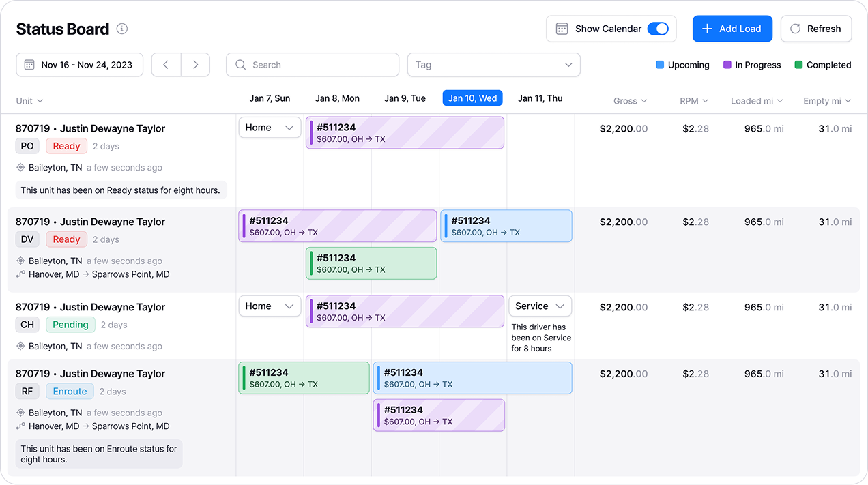
Task: Click the previous date range arrow
Action: pyautogui.click(x=166, y=65)
